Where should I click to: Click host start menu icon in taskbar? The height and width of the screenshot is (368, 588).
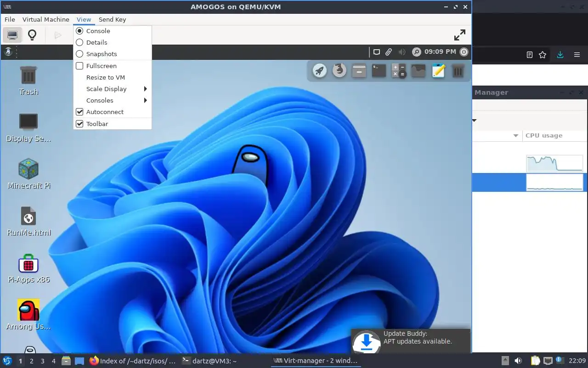coord(7,361)
